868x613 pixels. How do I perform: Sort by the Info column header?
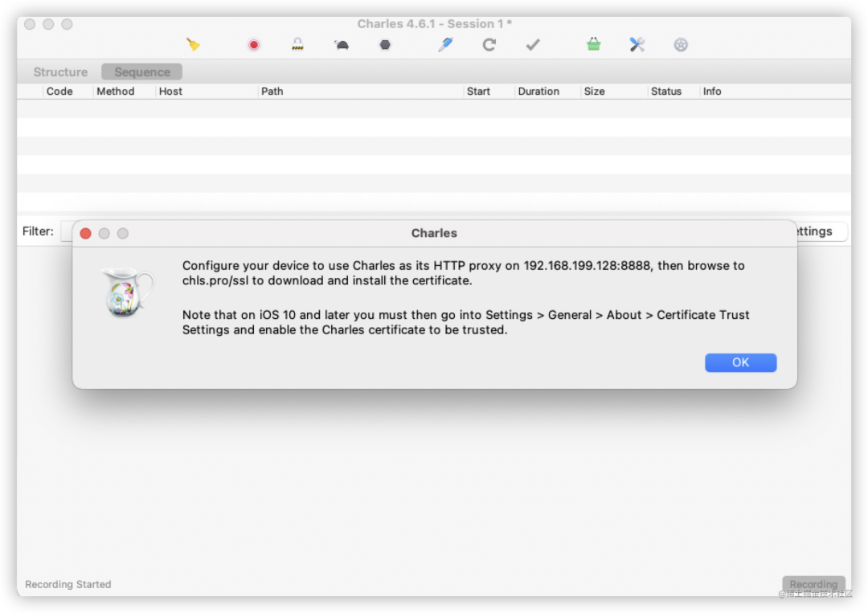(x=712, y=92)
